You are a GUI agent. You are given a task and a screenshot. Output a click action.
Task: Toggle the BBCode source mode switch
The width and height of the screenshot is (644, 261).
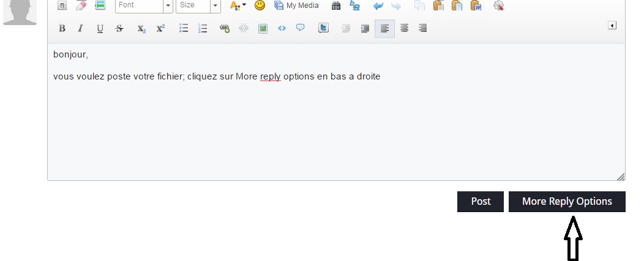(x=62, y=6)
